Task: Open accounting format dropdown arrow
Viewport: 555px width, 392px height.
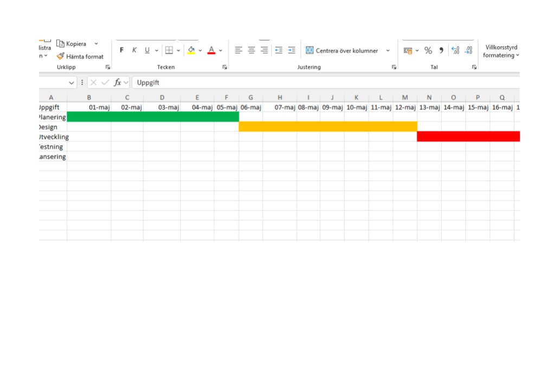Action: (x=417, y=50)
